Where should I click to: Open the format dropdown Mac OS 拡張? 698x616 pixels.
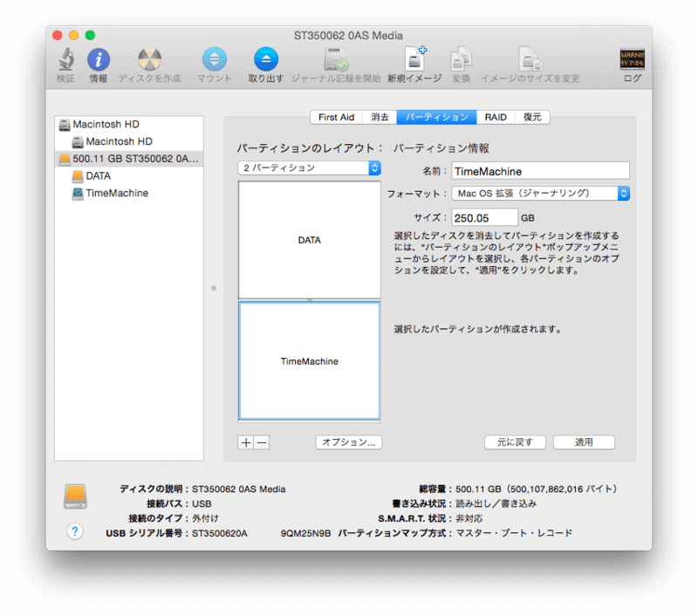click(x=540, y=194)
